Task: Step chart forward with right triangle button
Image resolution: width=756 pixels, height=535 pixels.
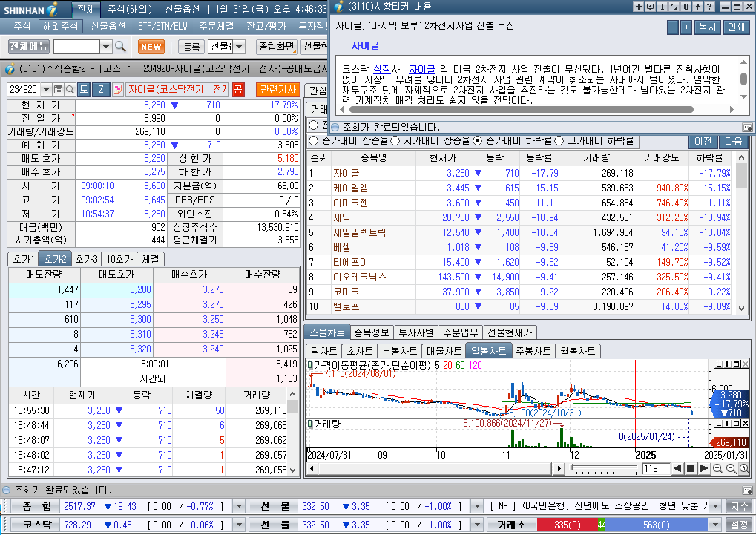Action: click(703, 468)
